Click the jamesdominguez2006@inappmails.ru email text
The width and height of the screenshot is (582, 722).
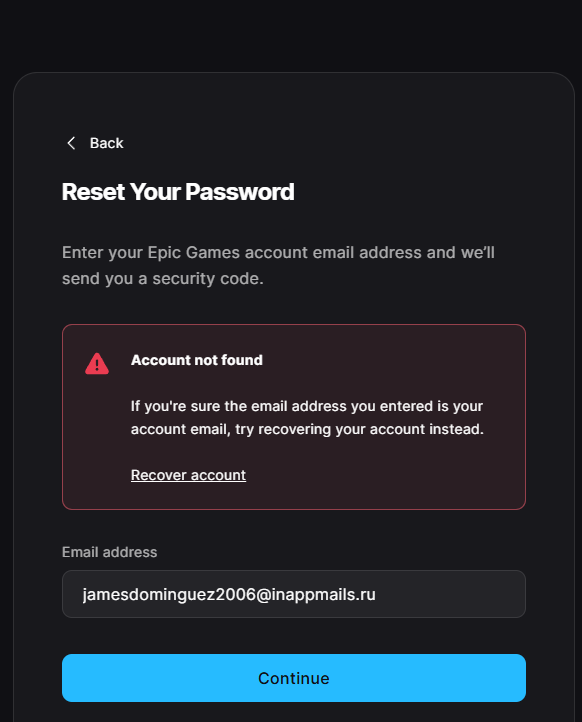pyautogui.click(x=229, y=594)
